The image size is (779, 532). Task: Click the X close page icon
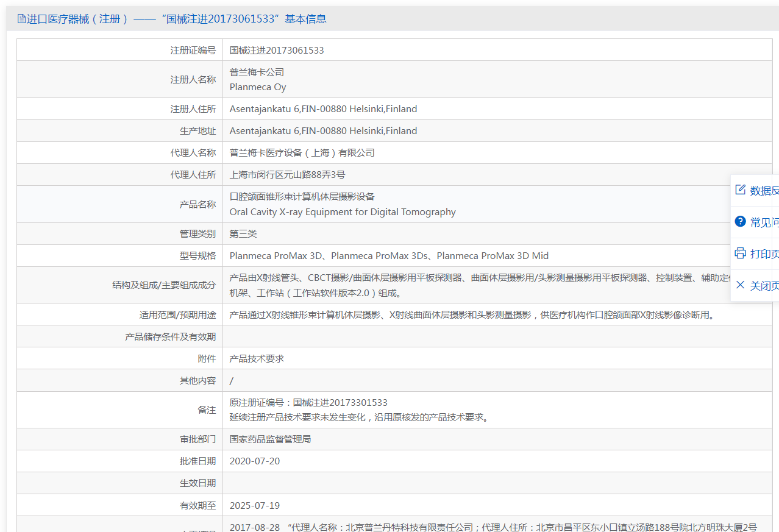(741, 285)
